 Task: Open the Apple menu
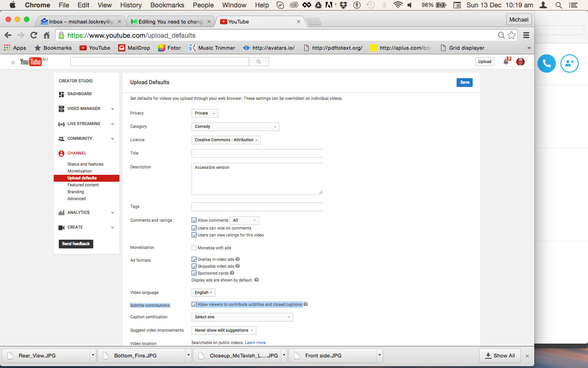[12, 5]
